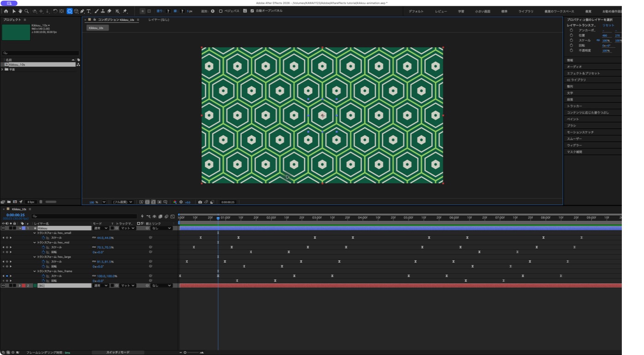Viewport: 644px width, 355px height.
Task: Click the Home icon in toolbar
Action: click(x=6, y=11)
